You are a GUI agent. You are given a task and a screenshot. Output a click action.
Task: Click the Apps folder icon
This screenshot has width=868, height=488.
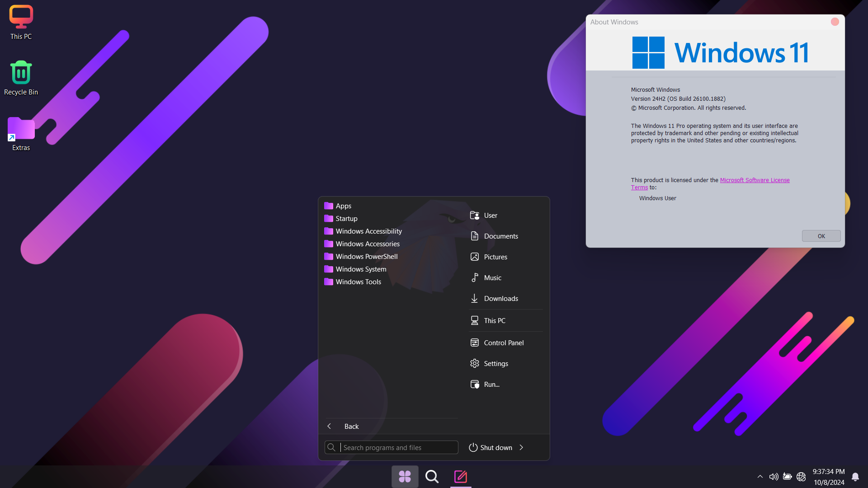[x=329, y=206]
